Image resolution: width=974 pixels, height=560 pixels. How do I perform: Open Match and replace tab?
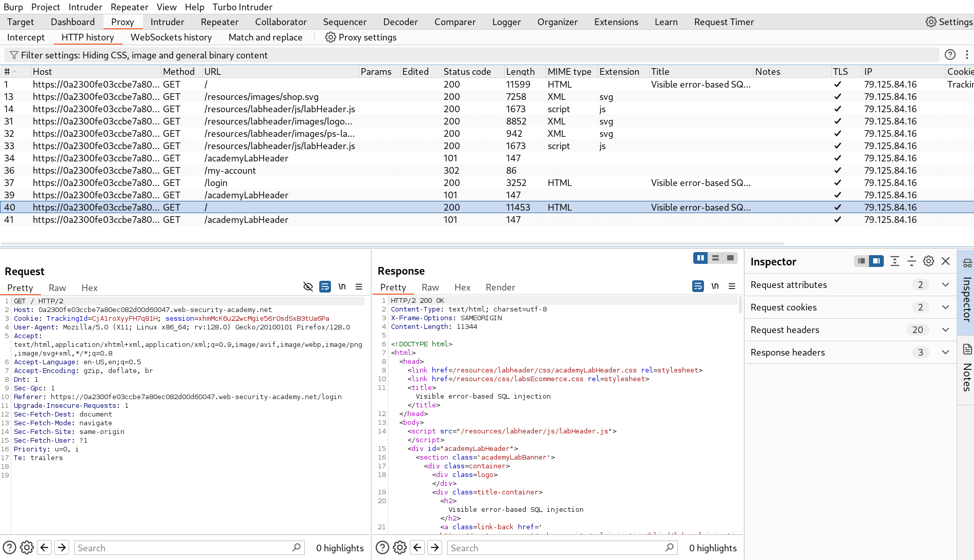[x=265, y=37]
